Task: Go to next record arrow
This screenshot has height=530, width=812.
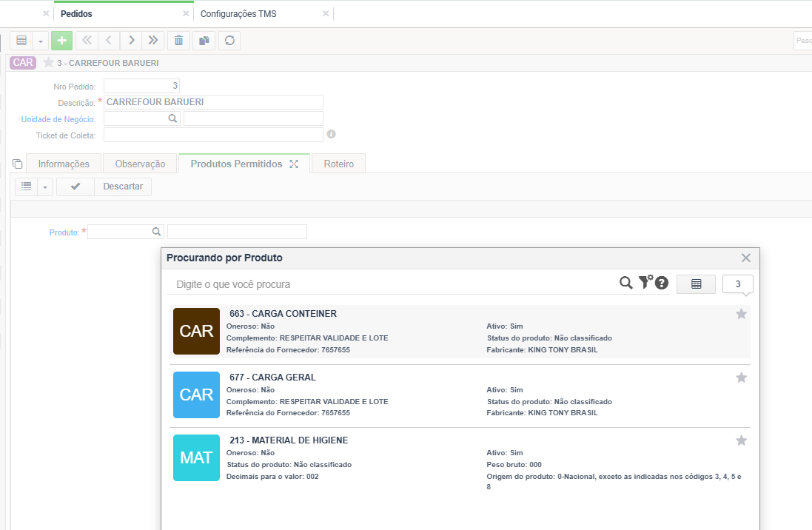Action: (131, 41)
